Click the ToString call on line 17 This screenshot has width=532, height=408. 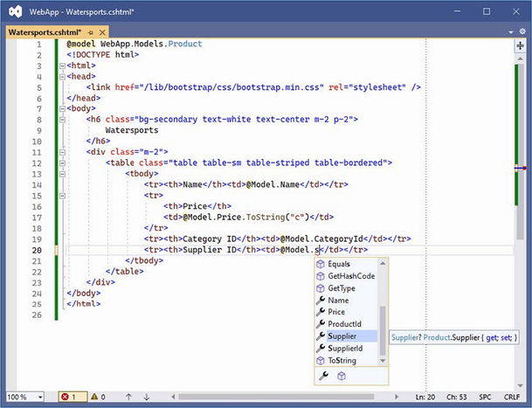pos(266,217)
